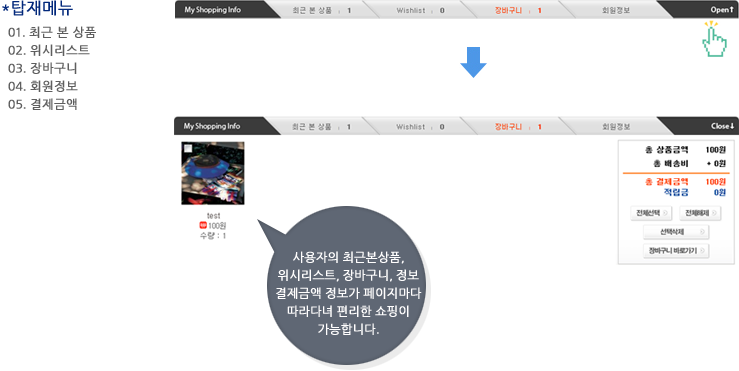
Task: Tick the checkbox on the test product image
Action: 188,148
